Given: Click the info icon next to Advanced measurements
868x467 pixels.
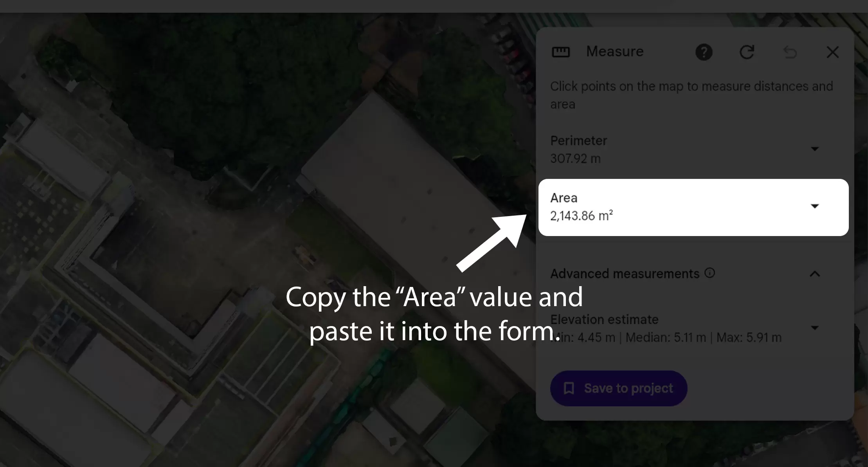Looking at the screenshot, I should tap(710, 273).
